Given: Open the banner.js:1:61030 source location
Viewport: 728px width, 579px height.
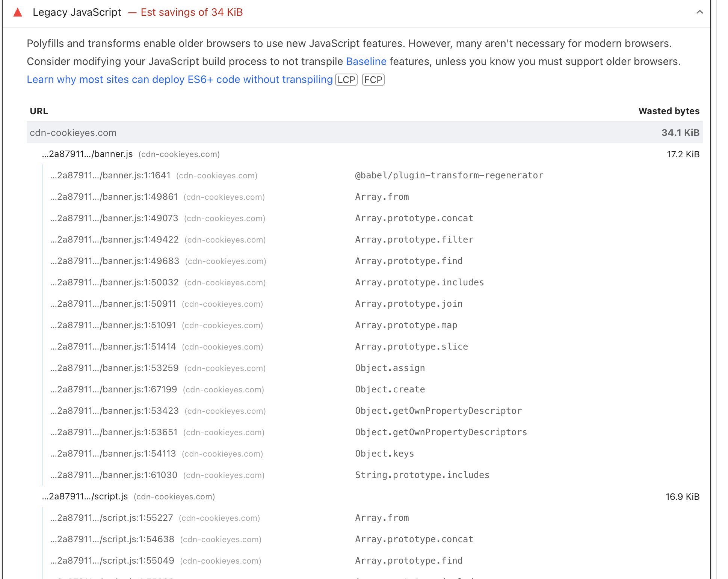Looking at the screenshot, I should click(114, 475).
